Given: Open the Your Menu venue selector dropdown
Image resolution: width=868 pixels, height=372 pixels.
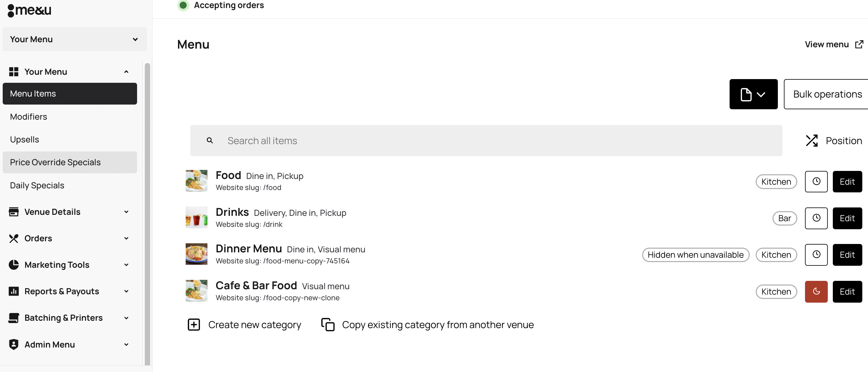Looking at the screenshot, I should coord(74,39).
